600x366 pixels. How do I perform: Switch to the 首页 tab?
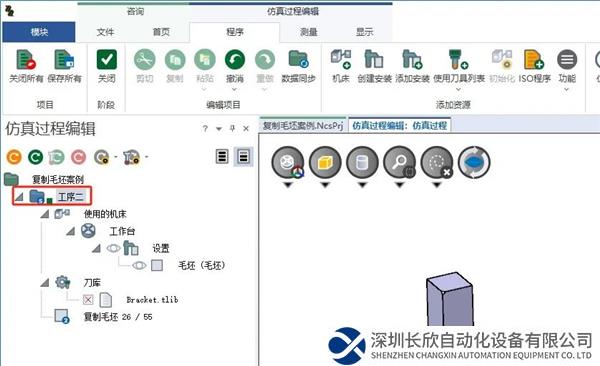click(x=161, y=32)
